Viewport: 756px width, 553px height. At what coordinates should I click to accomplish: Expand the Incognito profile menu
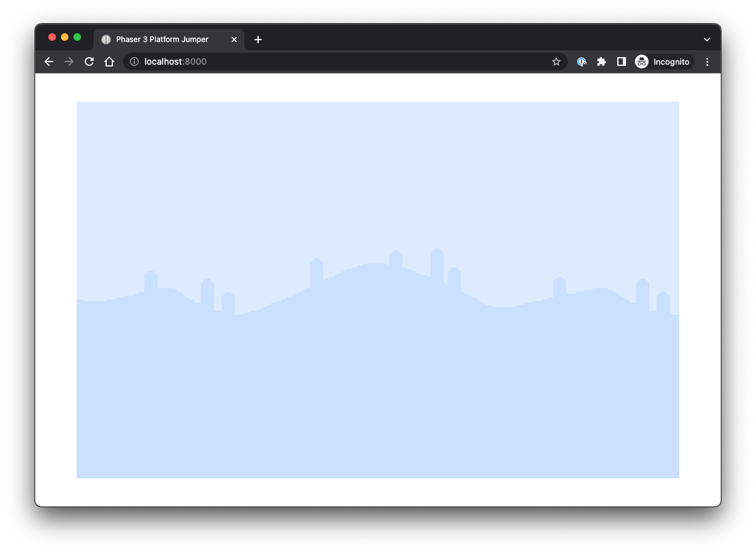(663, 62)
